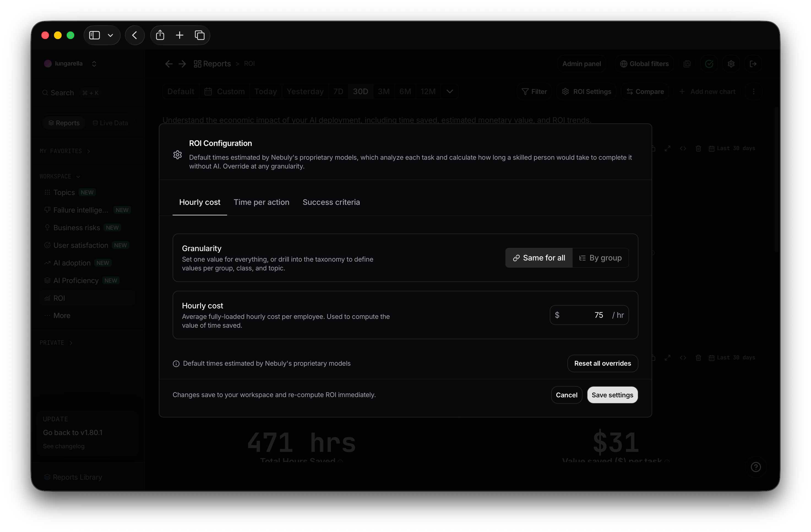Open Reports Library

tap(73, 477)
